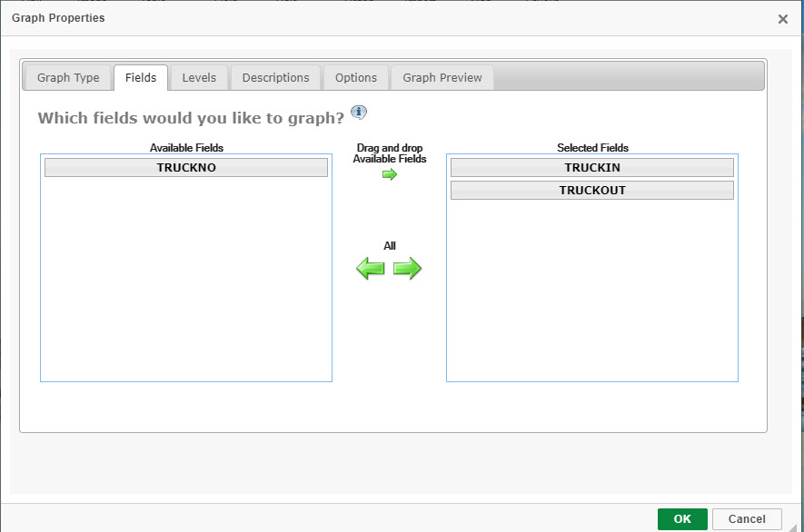View the Graph Preview tab
This screenshot has width=804, height=532.
pyautogui.click(x=442, y=78)
